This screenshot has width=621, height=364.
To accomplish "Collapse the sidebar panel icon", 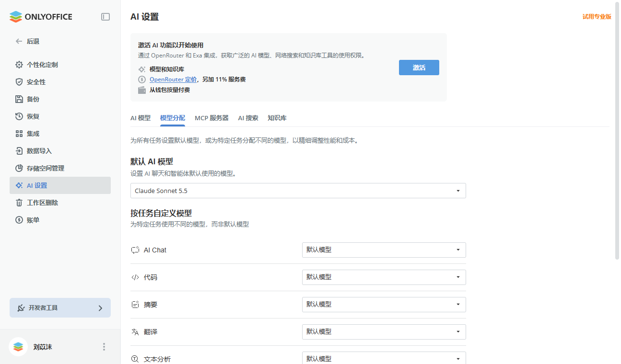I will point(105,17).
